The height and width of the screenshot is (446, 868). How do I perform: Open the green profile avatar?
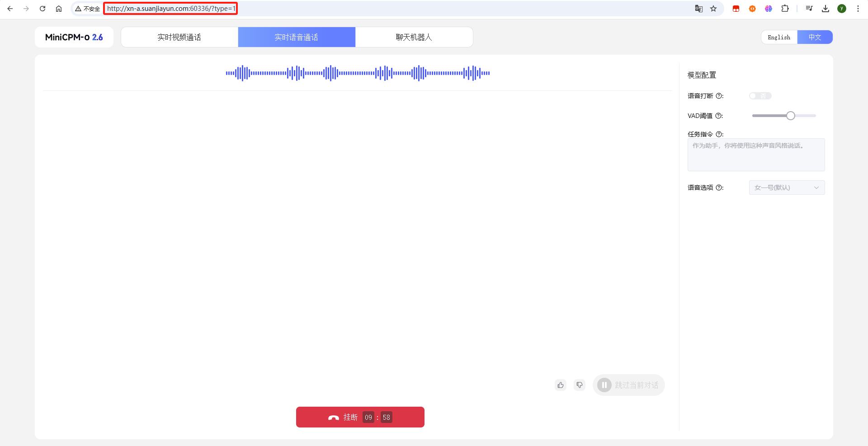coord(842,9)
